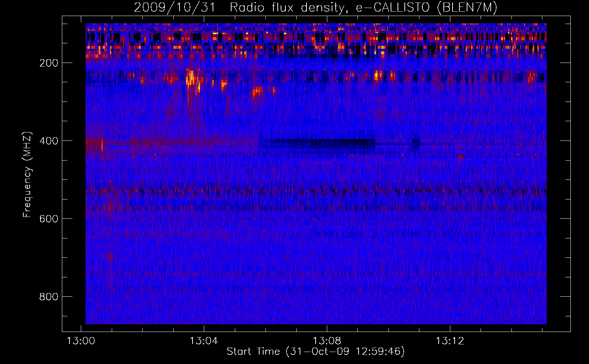Click the 200 frequency tick label

(49, 63)
